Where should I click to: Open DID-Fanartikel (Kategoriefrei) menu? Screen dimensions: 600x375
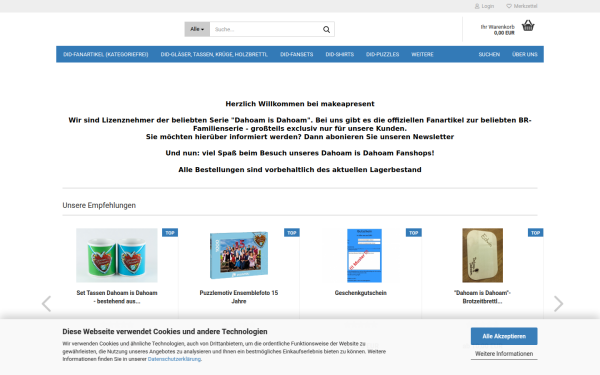tap(106, 54)
